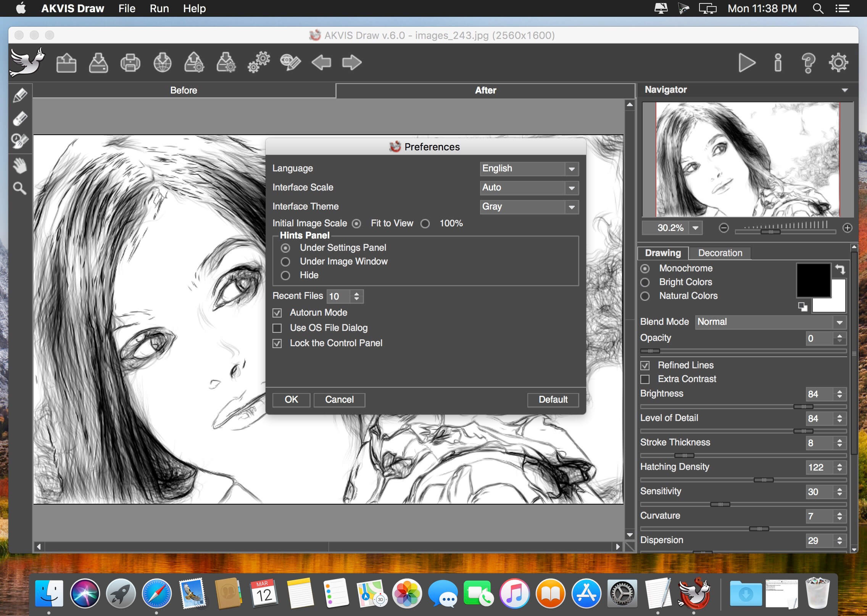Click the Stroke Thickness slider handle
Screen dimensions: 867x616
[684, 455]
